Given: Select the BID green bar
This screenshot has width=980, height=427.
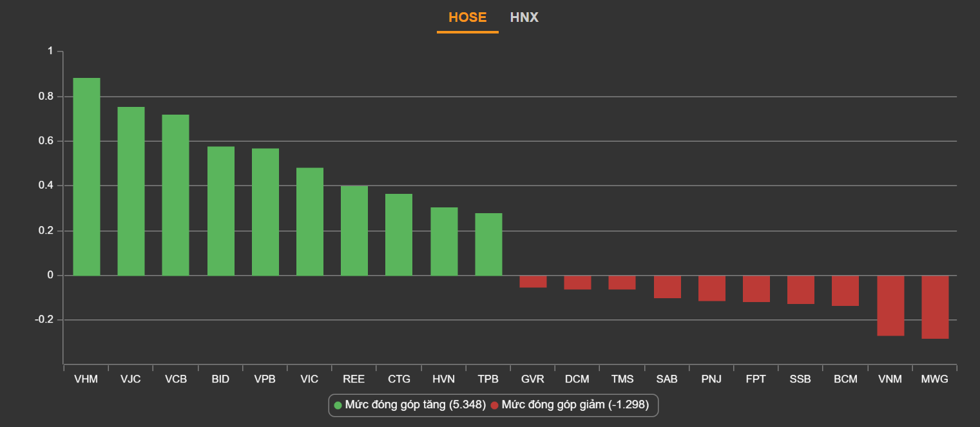Looking at the screenshot, I should (x=220, y=211).
